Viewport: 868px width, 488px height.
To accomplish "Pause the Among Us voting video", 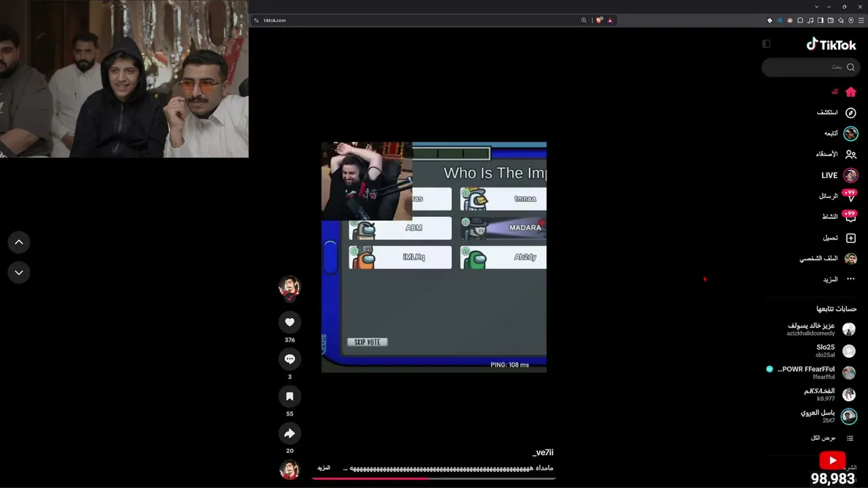I will pyautogui.click(x=434, y=257).
